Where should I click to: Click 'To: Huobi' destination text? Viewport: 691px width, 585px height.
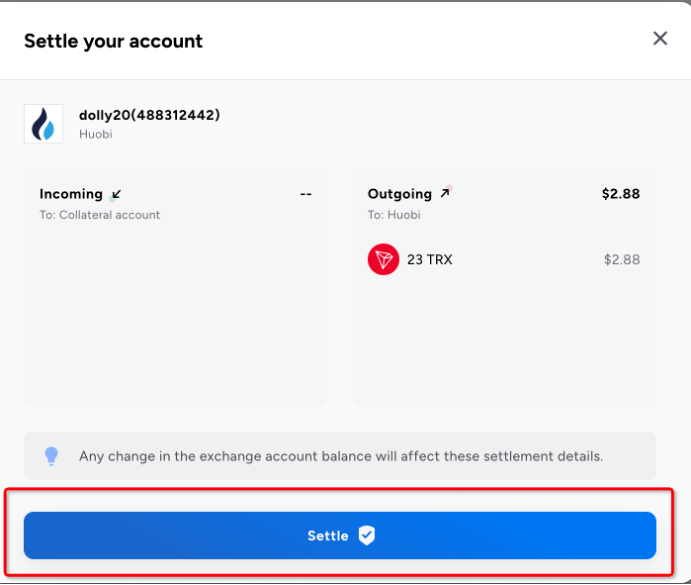point(394,215)
